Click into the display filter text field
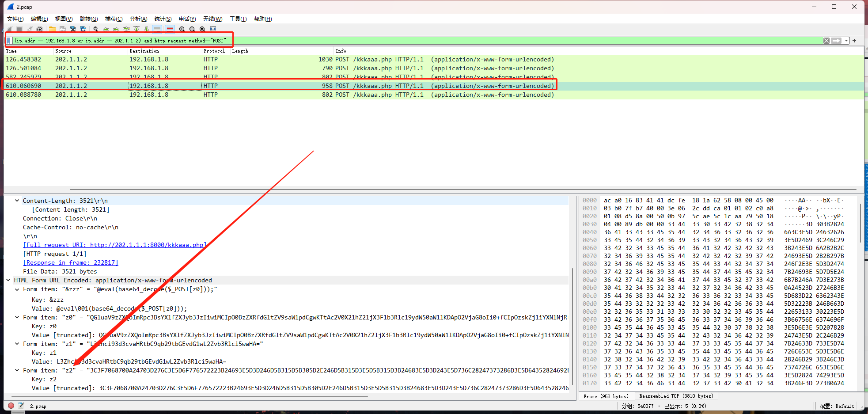This screenshot has width=868, height=414. (x=417, y=41)
